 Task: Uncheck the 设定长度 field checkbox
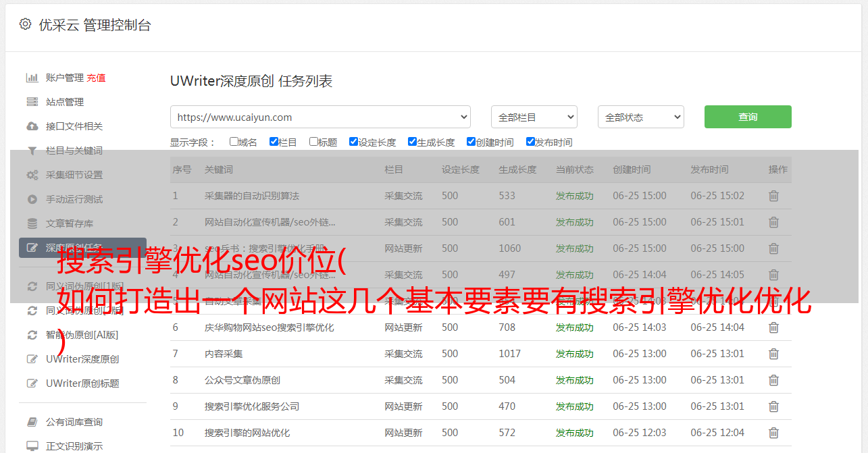point(353,142)
